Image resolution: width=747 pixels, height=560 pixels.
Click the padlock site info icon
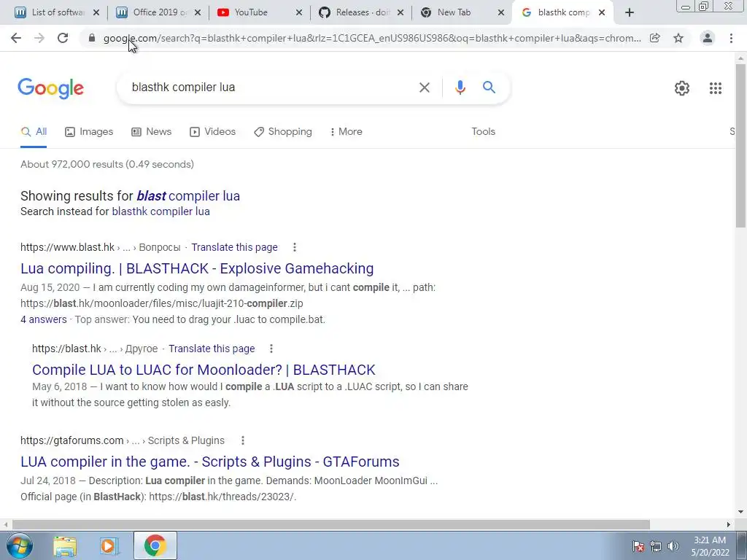(x=92, y=38)
